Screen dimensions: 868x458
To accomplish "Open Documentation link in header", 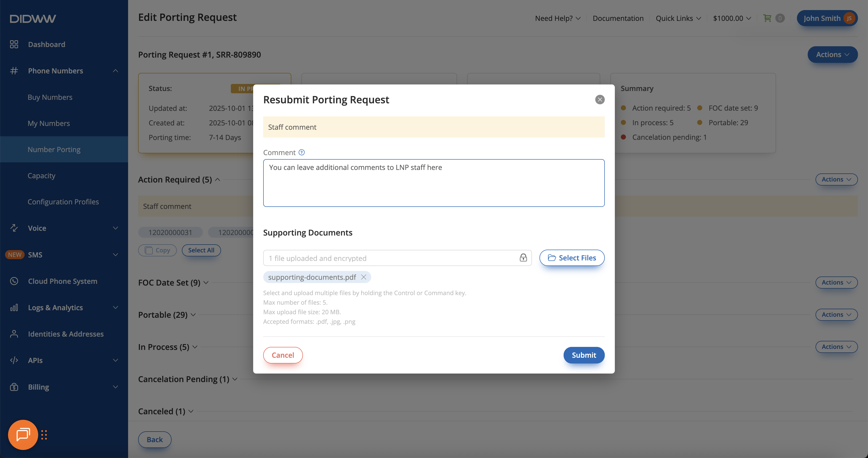I will coord(618,18).
